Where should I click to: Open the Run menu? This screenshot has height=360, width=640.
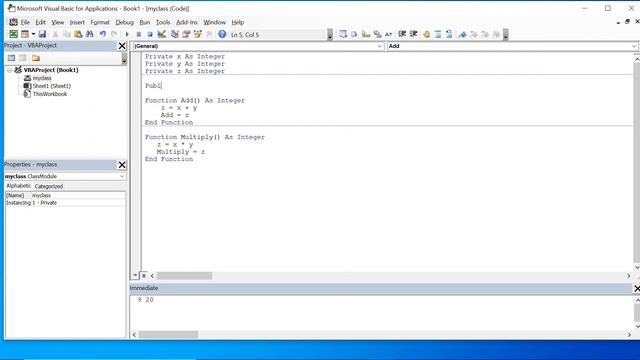[144, 22]
